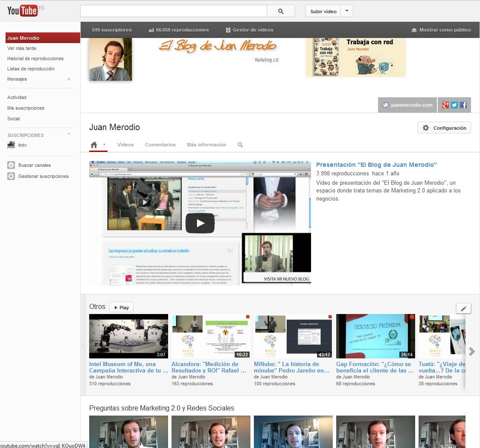480x448 pixels.
Task: Click the Twitter social icon
Action: pyautogui.click(x=454, y=105)
